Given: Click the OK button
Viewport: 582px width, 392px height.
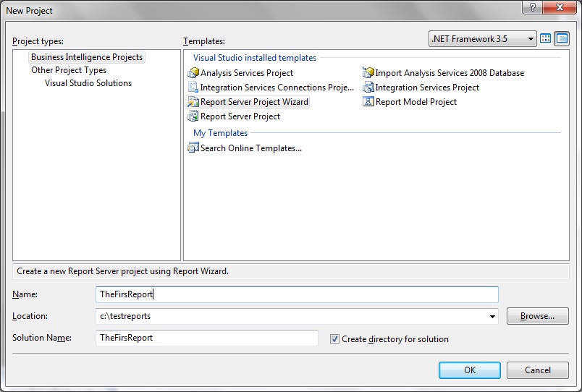Looking at the screenshot, I should 470,370.
